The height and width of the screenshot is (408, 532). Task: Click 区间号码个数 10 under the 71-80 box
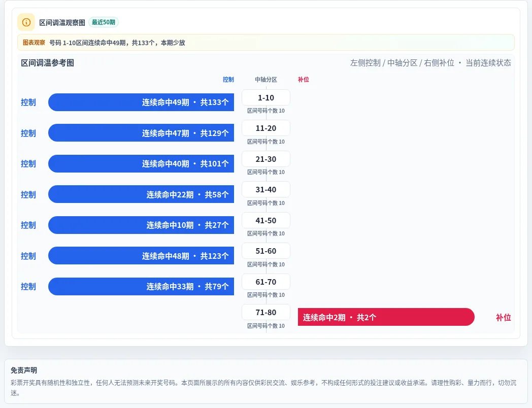[x=266, y=326]
